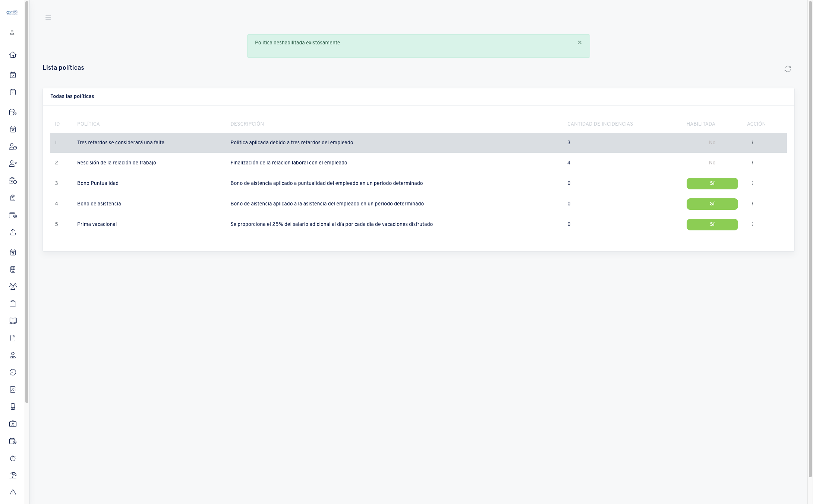Open the calendar with X icon
The height and width of the screenshot is (504, 813).
[13, 129]
